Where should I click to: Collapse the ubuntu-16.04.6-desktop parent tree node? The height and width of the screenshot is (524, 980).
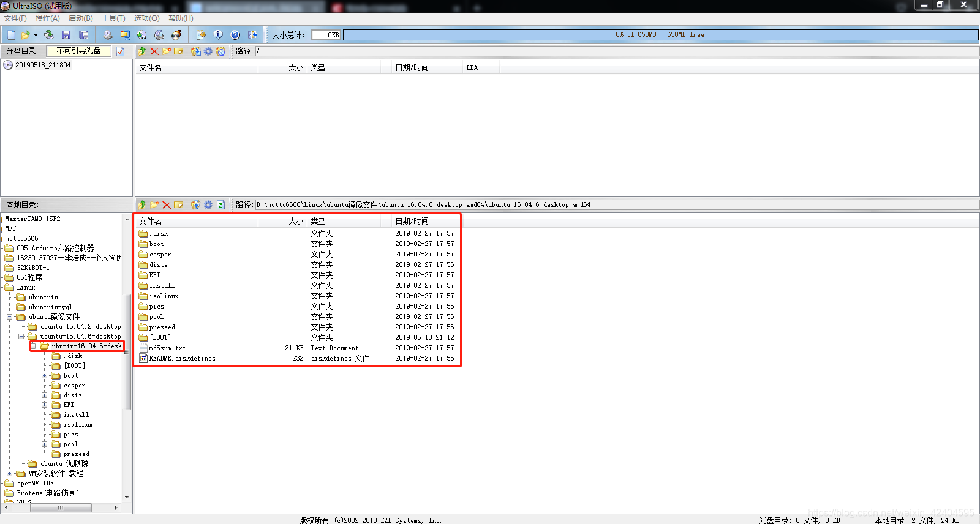pos(21,337)
